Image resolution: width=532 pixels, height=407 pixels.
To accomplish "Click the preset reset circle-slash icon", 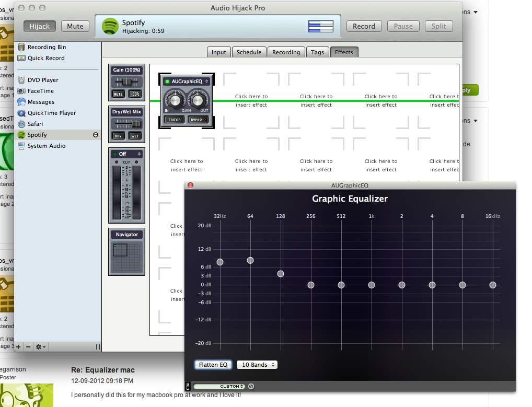I will point(251,386).
